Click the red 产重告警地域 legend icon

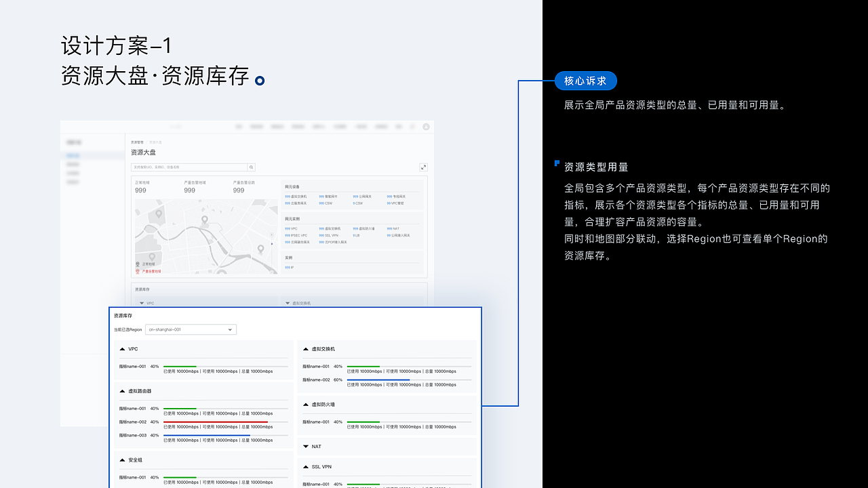(x=137, y=271)
